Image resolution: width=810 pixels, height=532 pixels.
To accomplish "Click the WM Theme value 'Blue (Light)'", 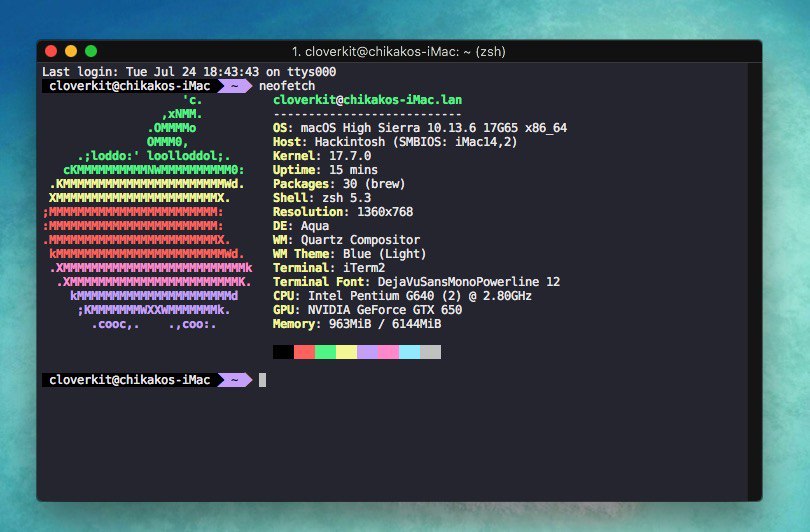I will (x=384, y=254).
